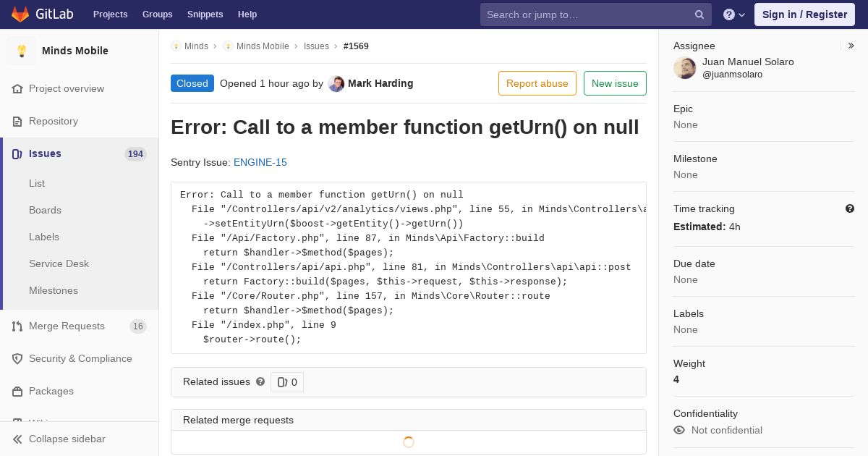Go to Minds Mobile breadcrumb

coord(263,46)
